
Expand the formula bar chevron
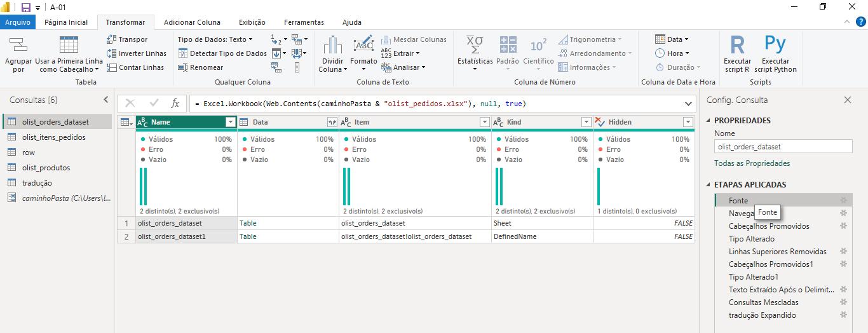(689, 104)
